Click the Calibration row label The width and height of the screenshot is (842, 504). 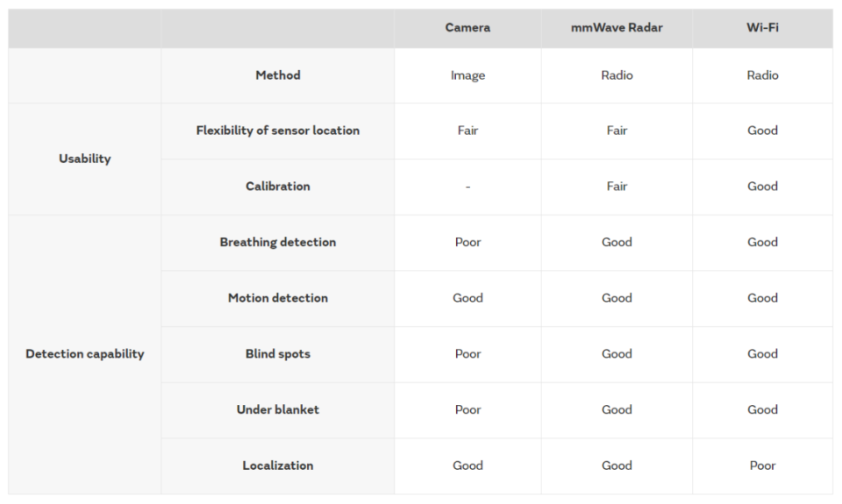pos(278,187)
